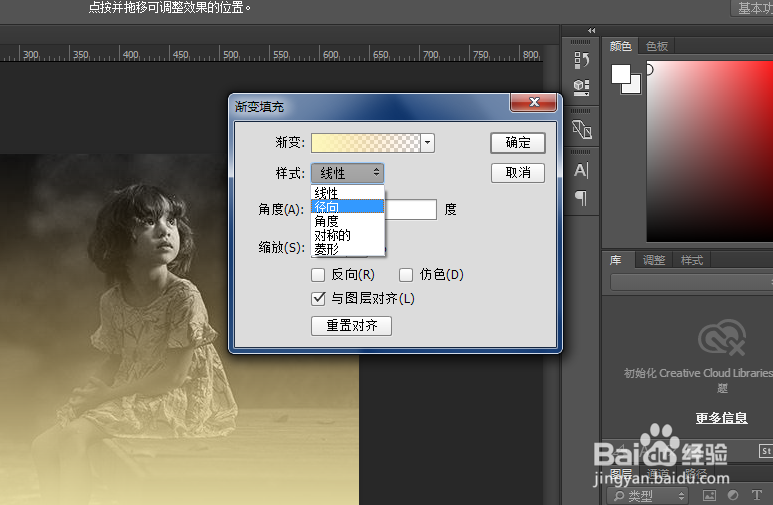
Task: Click the pixel layer filter icon
Action: (x=709, y=495)
